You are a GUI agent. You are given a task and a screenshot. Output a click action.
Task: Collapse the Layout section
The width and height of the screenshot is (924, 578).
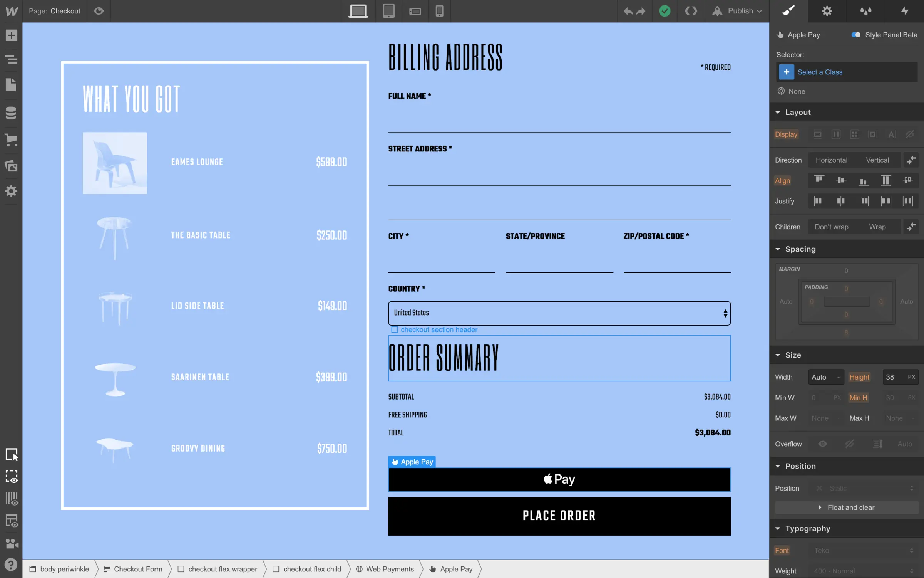coord(778,112)
